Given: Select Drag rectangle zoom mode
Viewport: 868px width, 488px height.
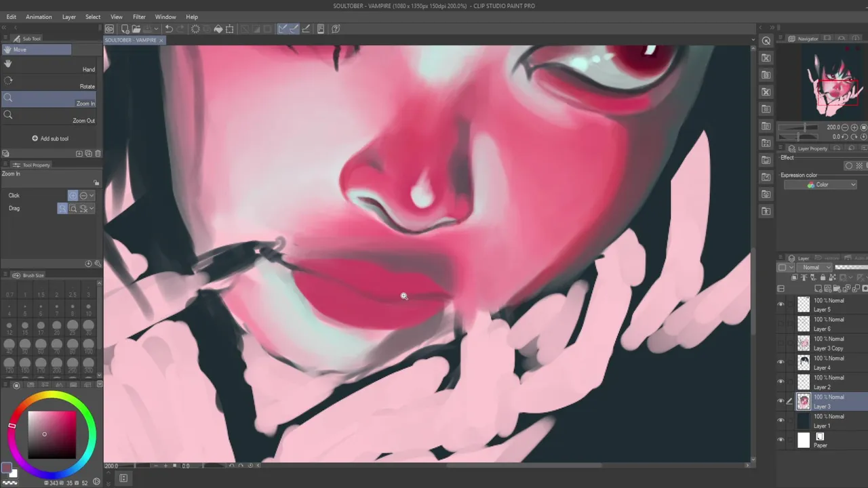Looking at the screenshot, I should click(73, 208).
